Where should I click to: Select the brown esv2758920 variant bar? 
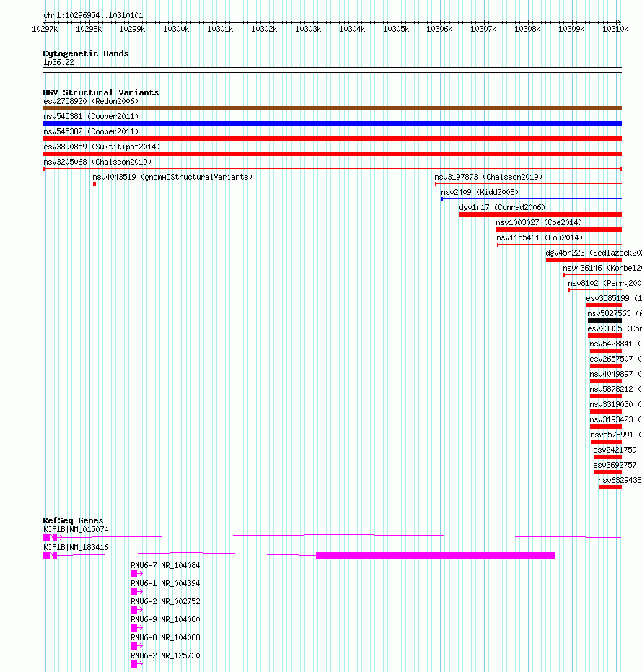[332, 108]
